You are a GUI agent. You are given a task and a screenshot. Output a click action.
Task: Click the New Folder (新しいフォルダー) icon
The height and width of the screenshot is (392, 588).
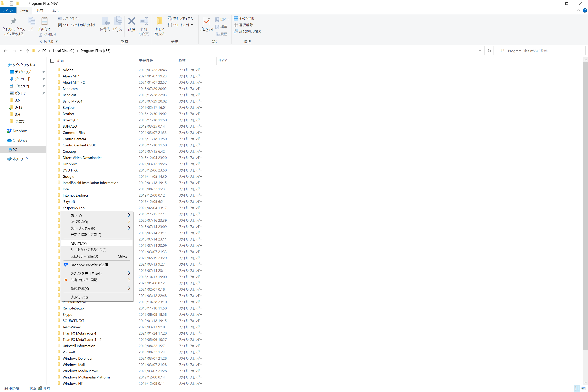tap(160, 22)
